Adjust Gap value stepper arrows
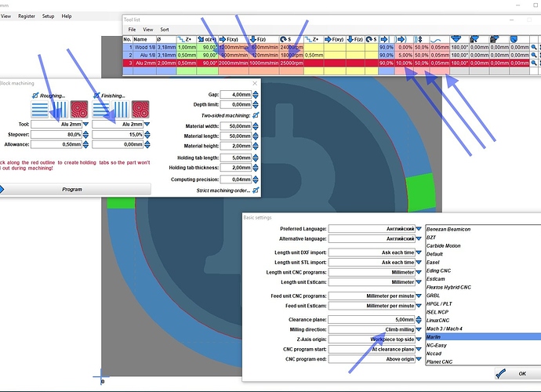The image size is (541, 392). 256,95
